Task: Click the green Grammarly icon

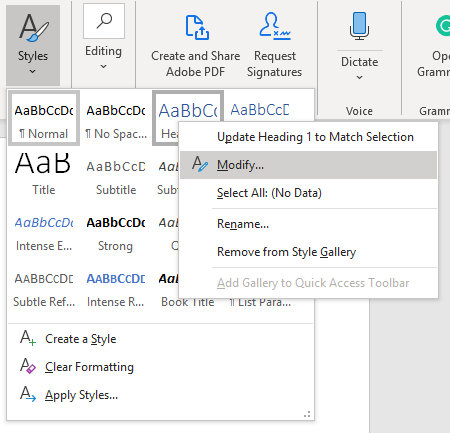Action: pos(443,26)
